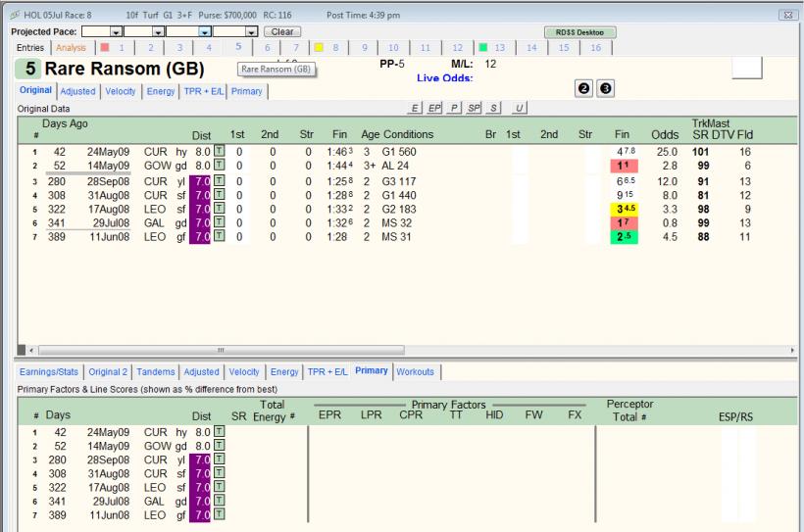Viewport: 804px width, 532px height.
Task: Click the Clear button
Action: point(282,31)
